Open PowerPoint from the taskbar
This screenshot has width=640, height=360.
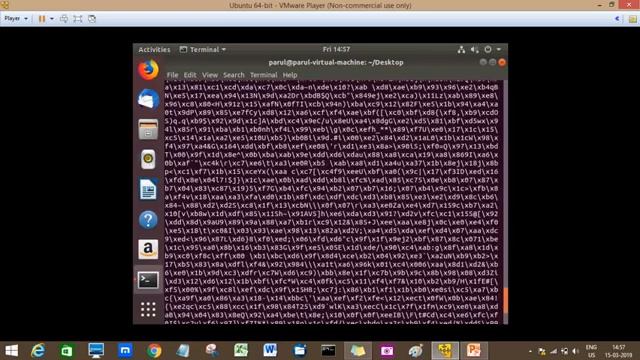pyautogui.click(x=474, y=351)
